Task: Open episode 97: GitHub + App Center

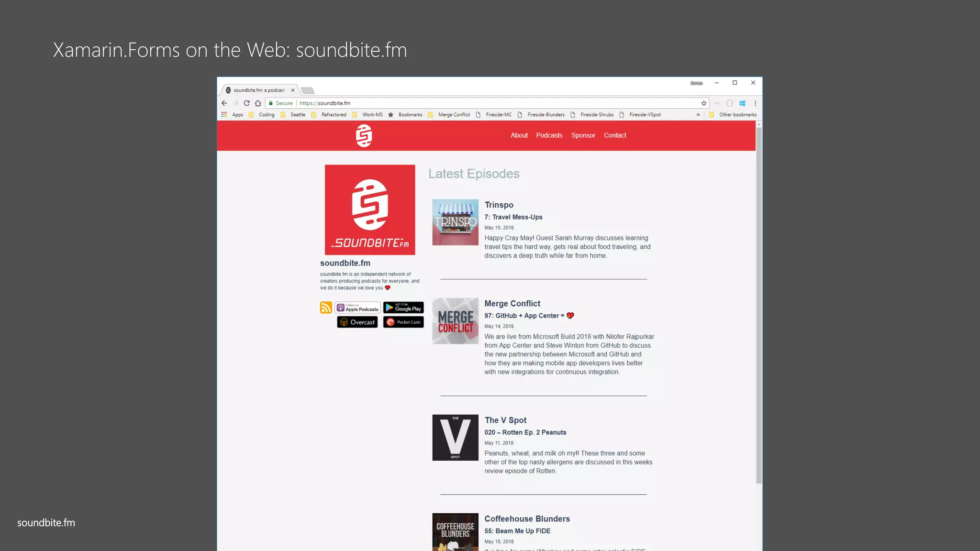Action: (x=529, y=316)
